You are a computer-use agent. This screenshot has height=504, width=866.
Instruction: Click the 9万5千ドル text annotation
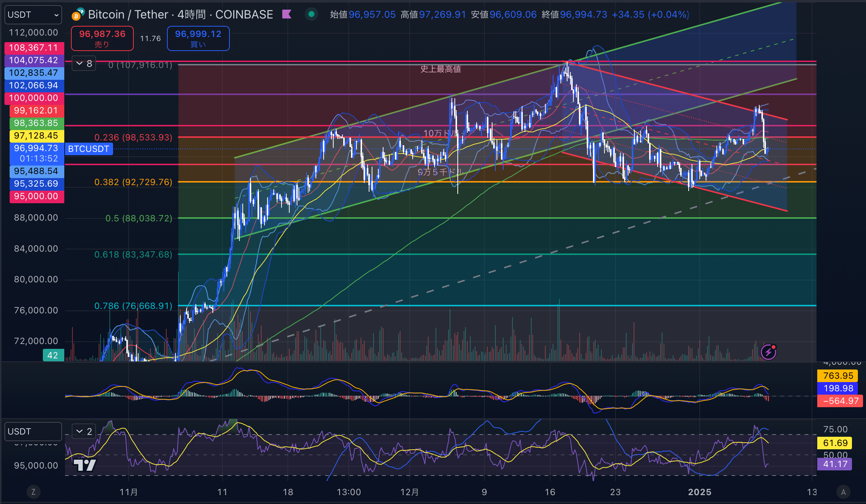(x=440, y=172)
